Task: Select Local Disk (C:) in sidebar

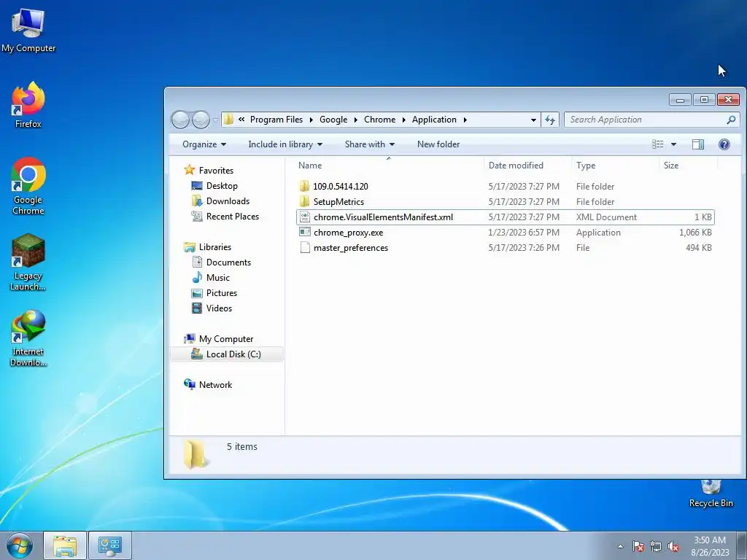Action: (227, 354)
